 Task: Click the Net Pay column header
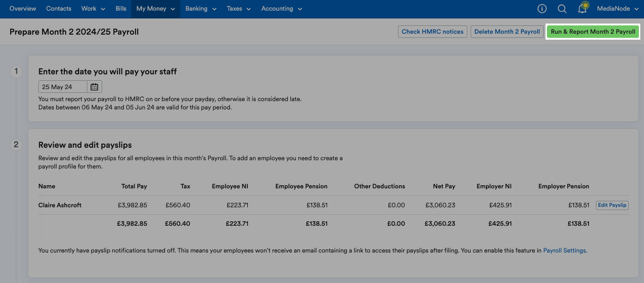click(x=444, y=187)
